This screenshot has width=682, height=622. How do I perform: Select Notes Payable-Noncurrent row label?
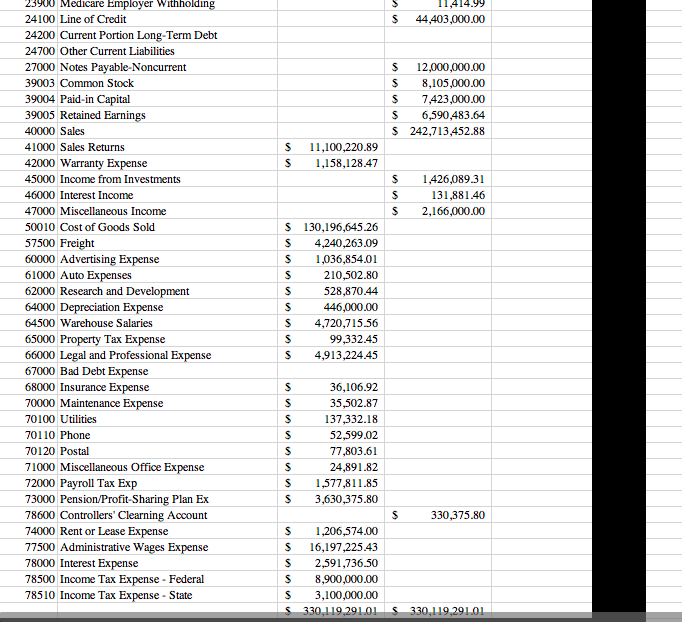123,67
